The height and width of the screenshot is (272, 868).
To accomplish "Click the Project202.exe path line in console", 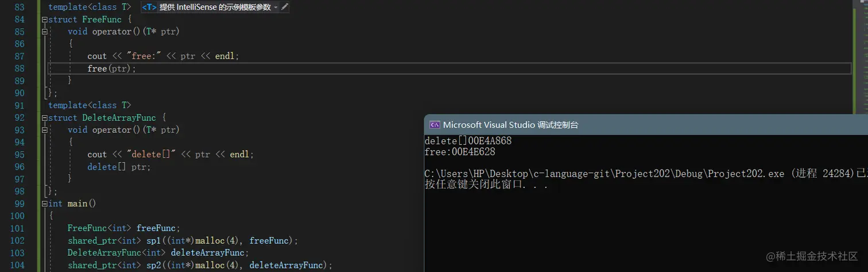I will pos(646,174).
